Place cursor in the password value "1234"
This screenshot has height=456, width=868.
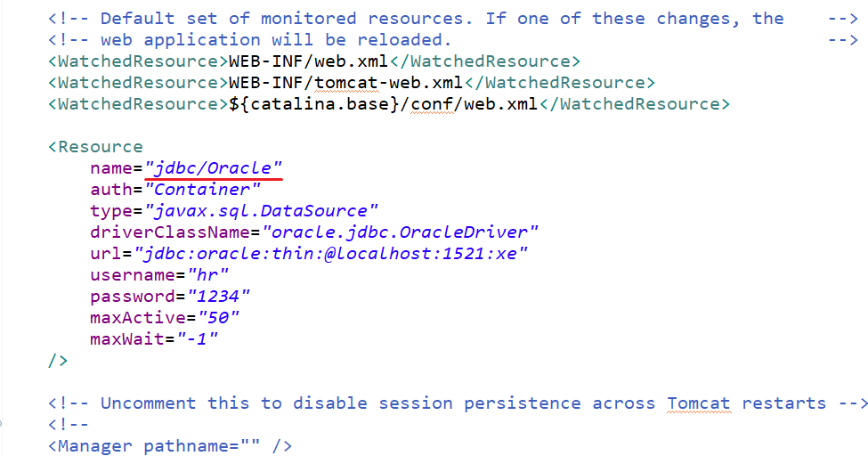click(219, 297)
